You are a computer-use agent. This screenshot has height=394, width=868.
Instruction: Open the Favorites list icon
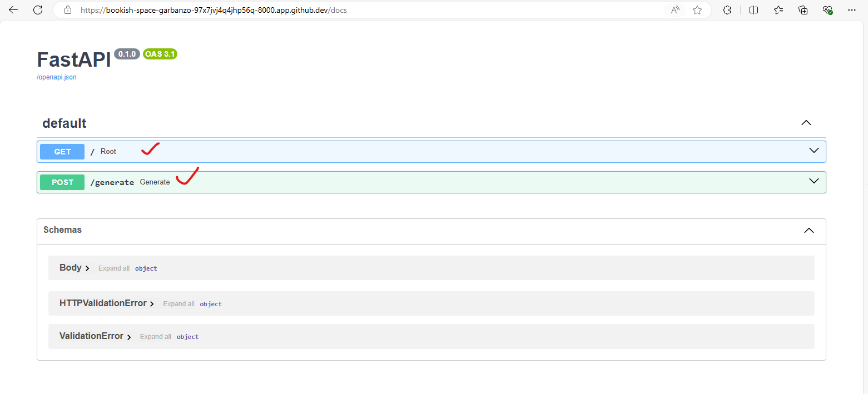(x=778, y=10)
